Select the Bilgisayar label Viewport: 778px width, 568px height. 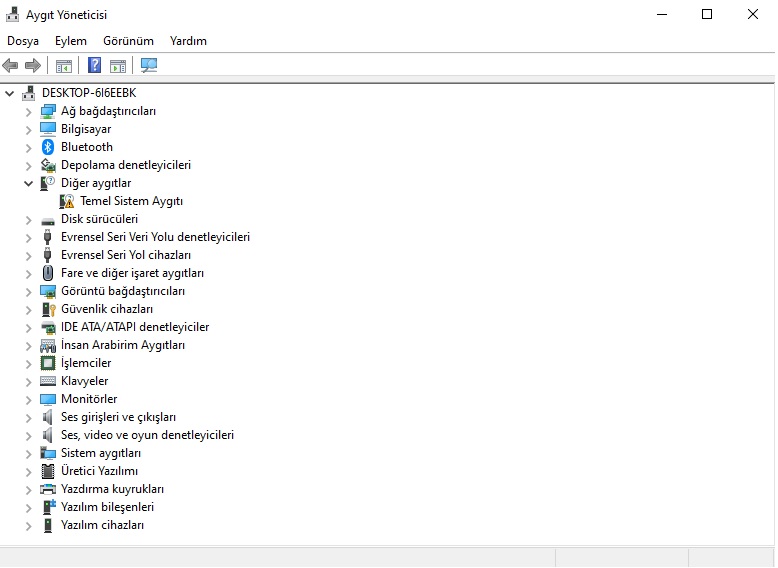pyautogui.click(x=86, y=129)
